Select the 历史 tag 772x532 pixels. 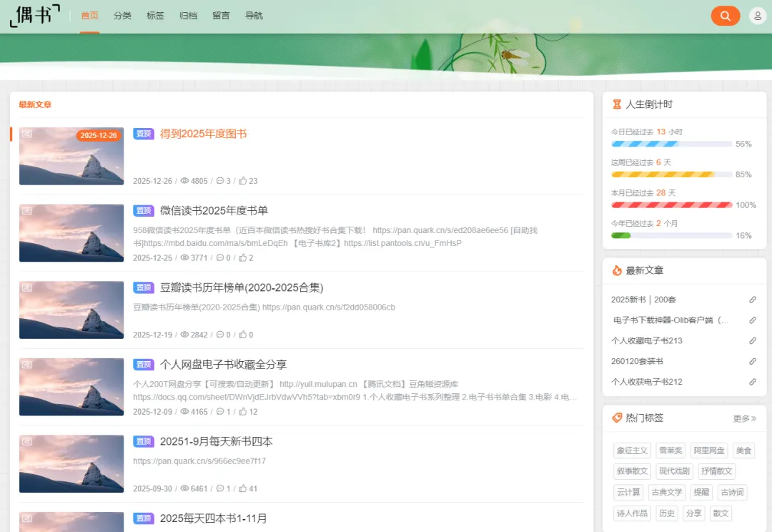[667, 513]
